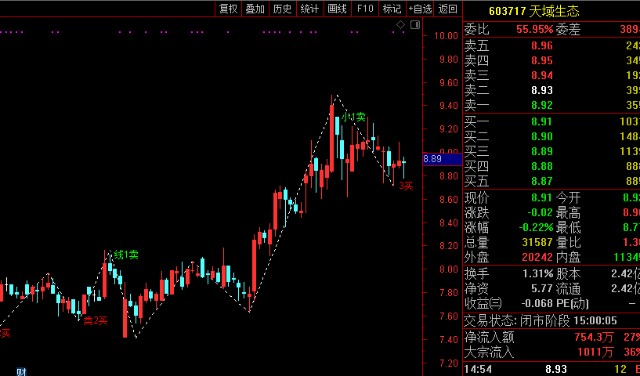This screenshot has width=640, height=376.
Task: Click 收益(三) value -0.068
Action: 537,303
